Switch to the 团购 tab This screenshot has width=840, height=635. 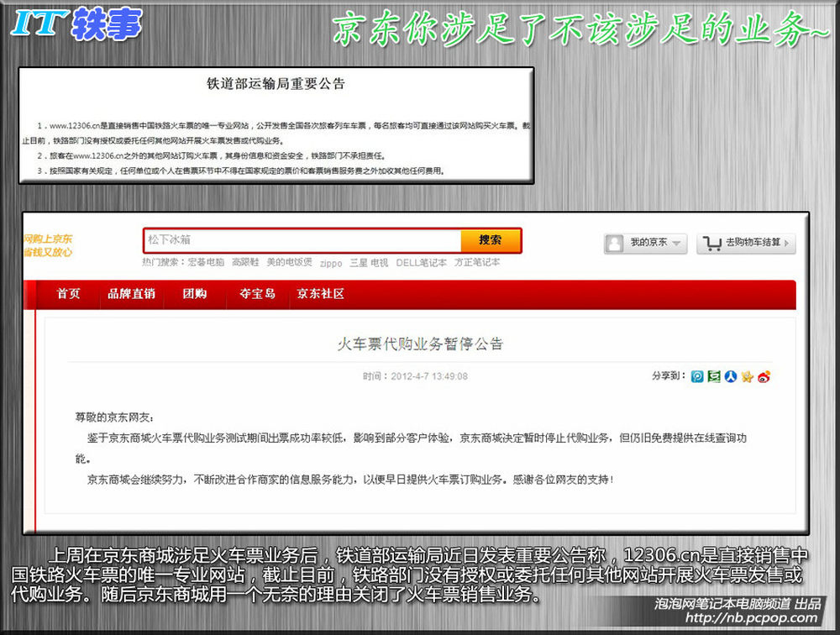click(195, 294)
